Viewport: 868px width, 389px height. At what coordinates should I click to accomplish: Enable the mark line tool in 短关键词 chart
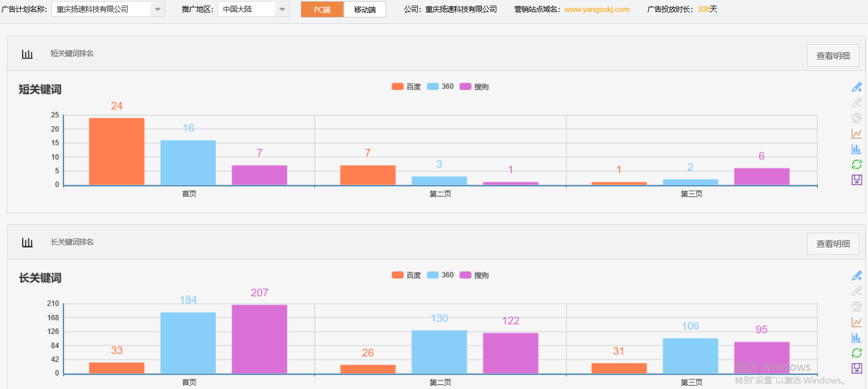tap(857, 87)
